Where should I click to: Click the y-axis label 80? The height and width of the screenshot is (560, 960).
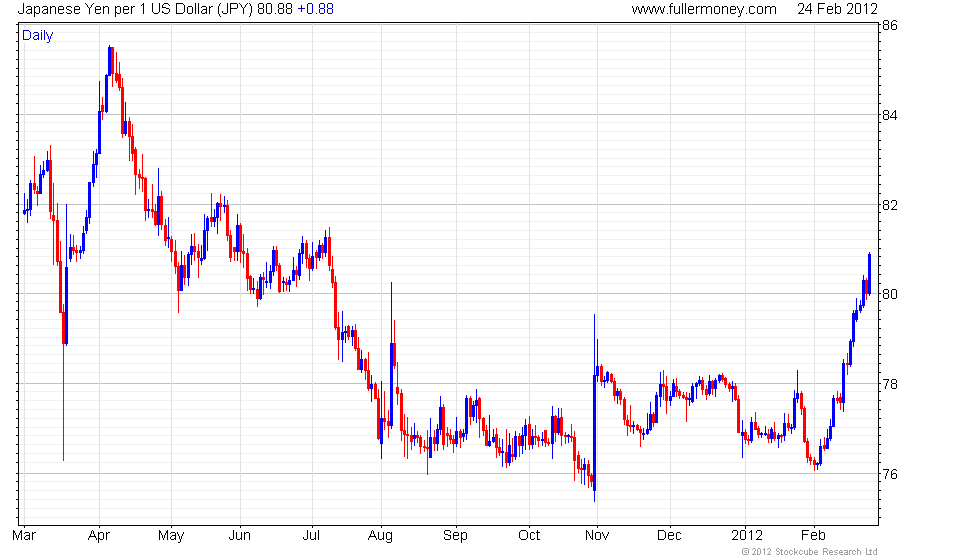(890, 294)
